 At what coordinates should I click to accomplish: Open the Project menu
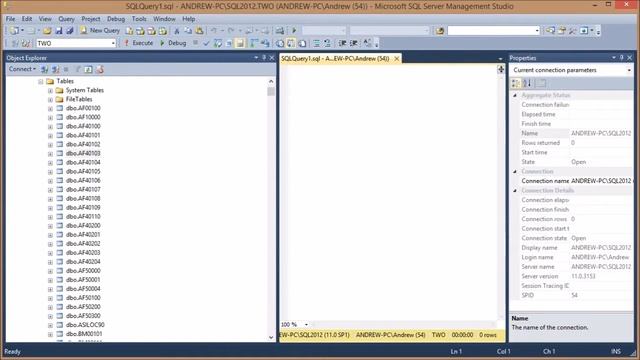[91, 19]
